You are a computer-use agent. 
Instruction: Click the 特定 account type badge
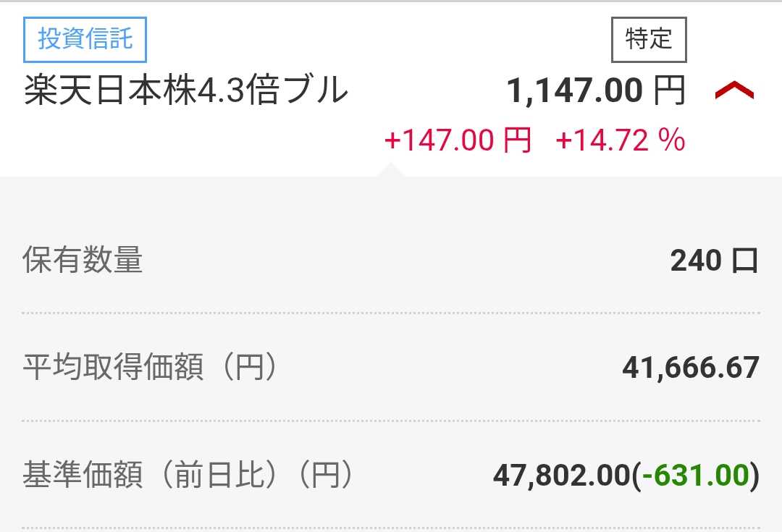point(649,39)
